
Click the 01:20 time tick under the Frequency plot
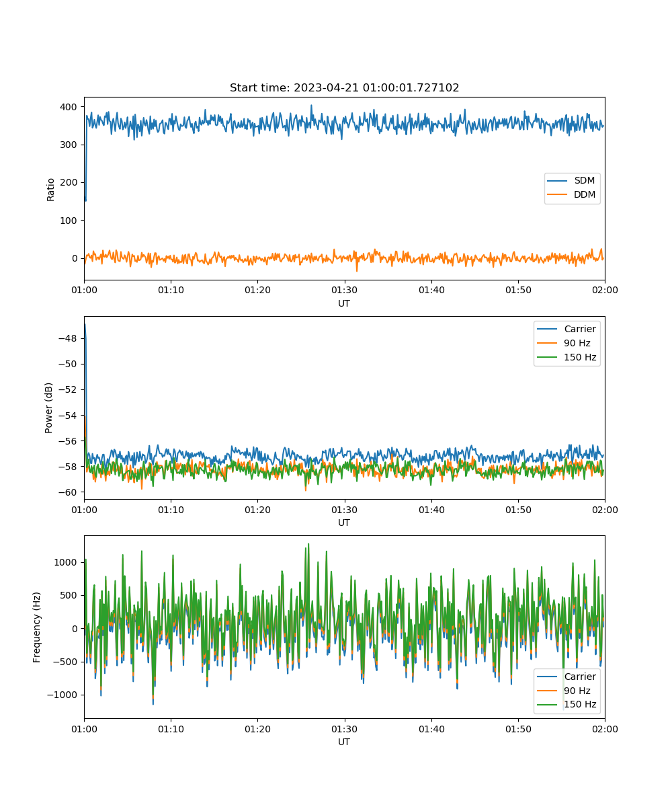click(x=257, y=728)
